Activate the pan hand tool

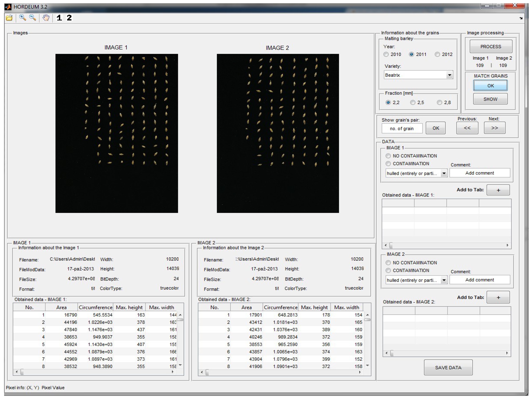(x=46, y=18)
